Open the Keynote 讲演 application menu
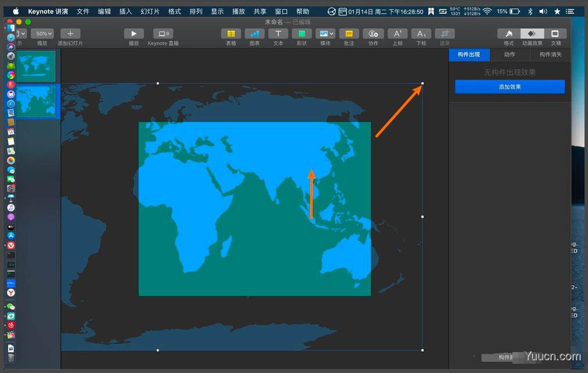Viewport: 588px width, 373px height. pos(48,12)
